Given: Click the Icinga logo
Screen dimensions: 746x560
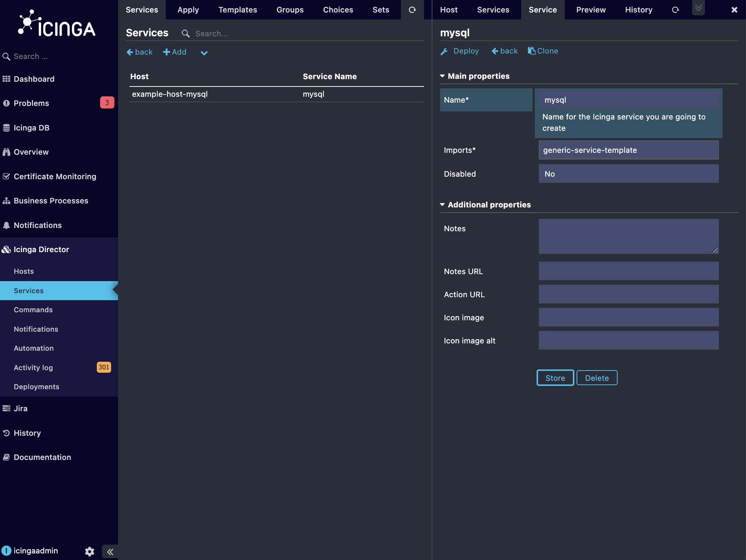Looking at the screenshot, I should click(57, 24).
